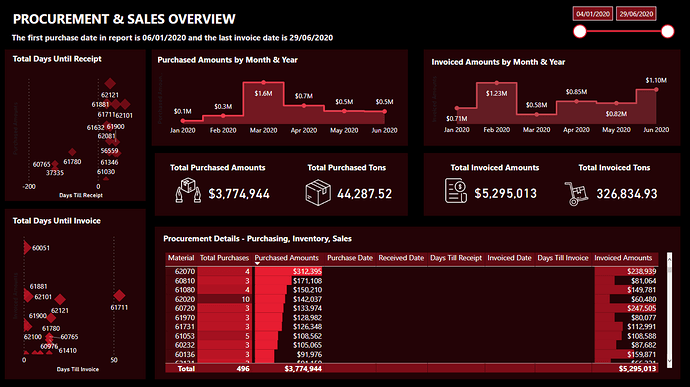Sort by Received Date column header
This screenshot has height=387, width=690.
(401, 258)
